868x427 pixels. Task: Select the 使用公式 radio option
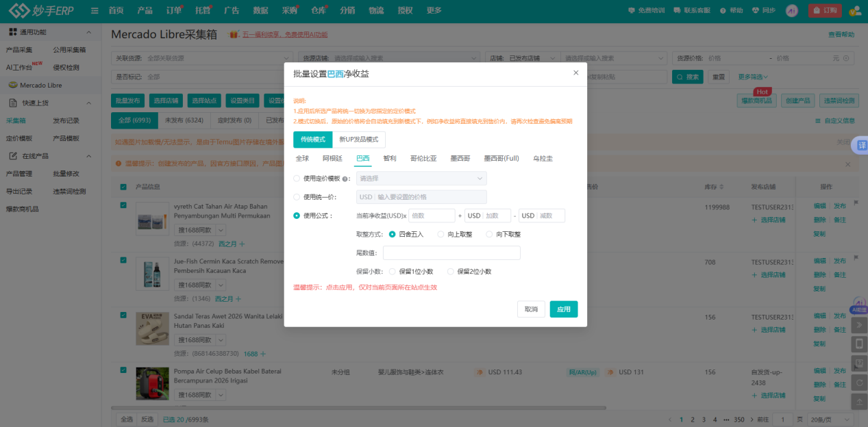pos(297,216)
